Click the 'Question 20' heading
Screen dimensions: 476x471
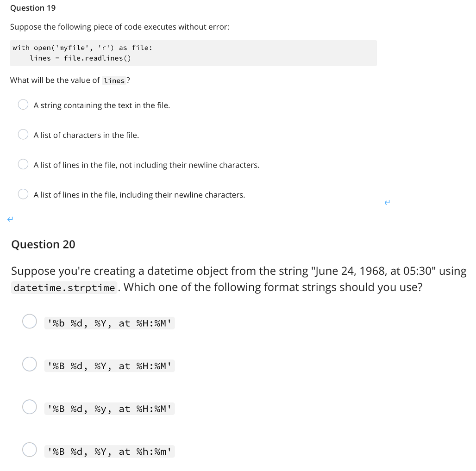click(43, 244)
